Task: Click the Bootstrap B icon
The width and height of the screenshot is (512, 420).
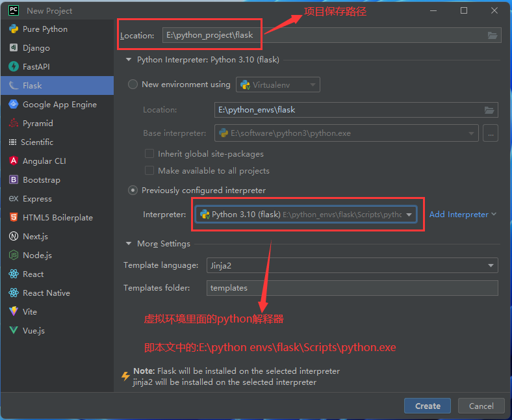Action: (14, 179)
